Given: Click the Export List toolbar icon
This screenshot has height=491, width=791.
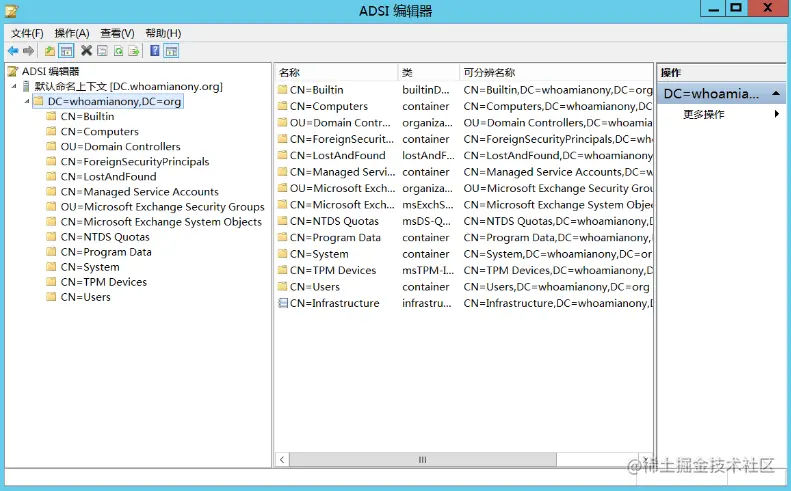Looking at the screenshot, I should 134,50.
